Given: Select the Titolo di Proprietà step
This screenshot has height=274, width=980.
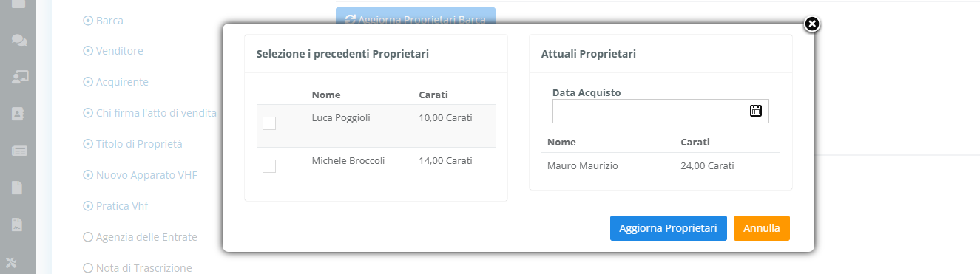Looking at the screenshot, I should click(x=132, y=144).
